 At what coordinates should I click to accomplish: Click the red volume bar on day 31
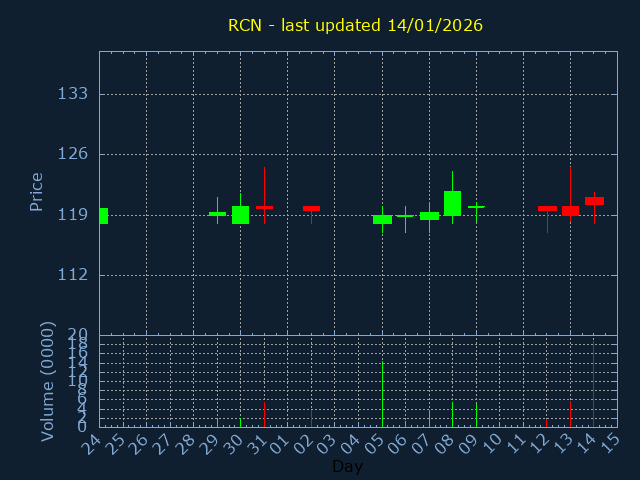(x=264, y=414)
